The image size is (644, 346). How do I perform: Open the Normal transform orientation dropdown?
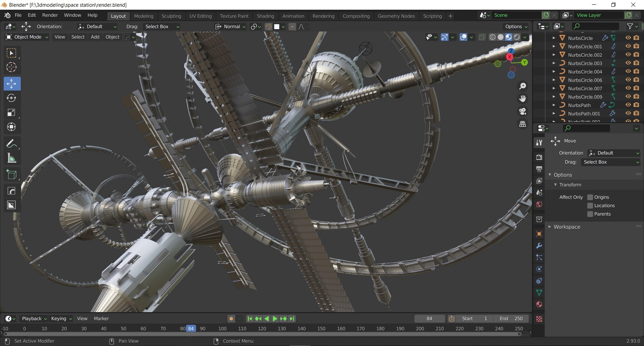click(x=230, y=26)
